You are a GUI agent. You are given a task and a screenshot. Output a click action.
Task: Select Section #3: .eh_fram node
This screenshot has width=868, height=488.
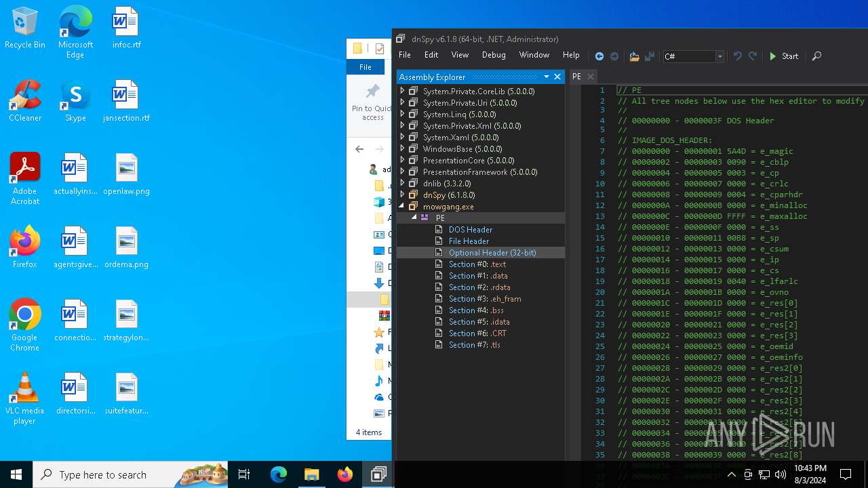pyautogui.click(x=485, y=298)
